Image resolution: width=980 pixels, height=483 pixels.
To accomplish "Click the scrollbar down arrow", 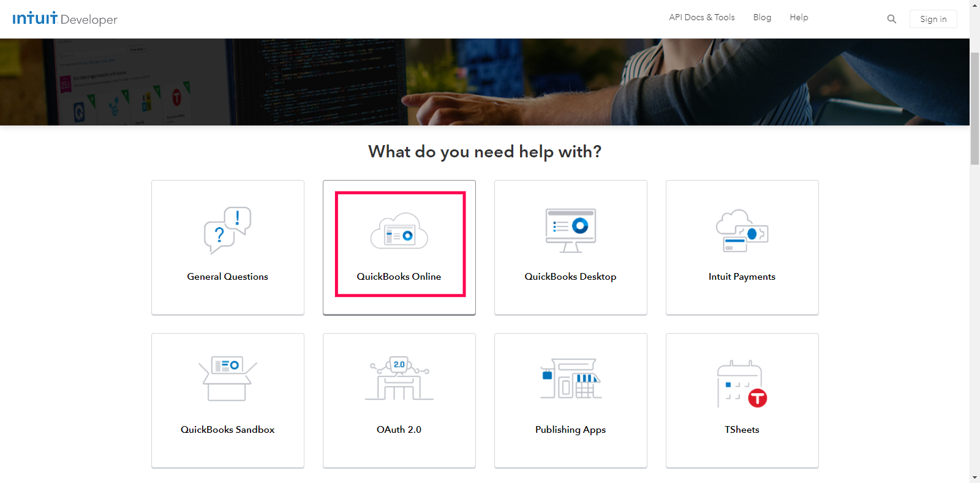I will 975,477.
